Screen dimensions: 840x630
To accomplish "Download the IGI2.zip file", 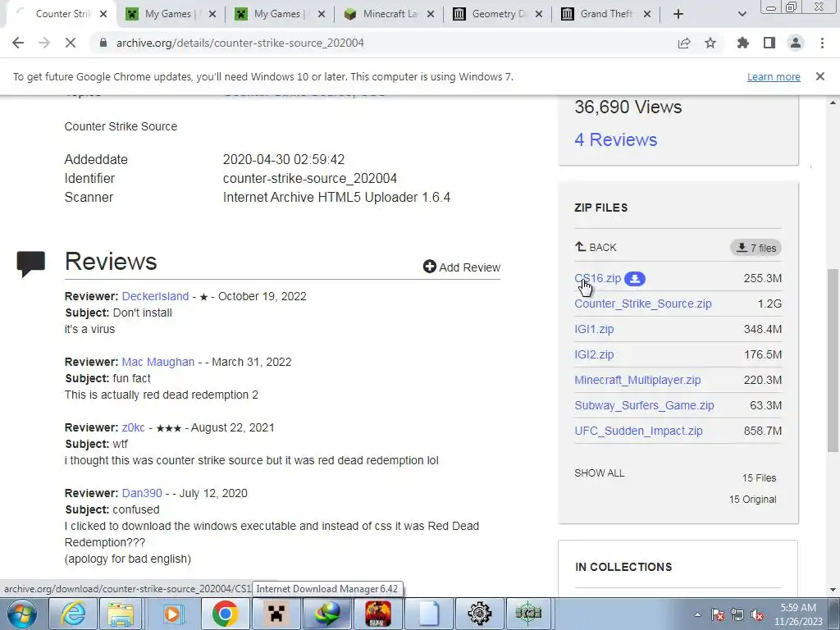I will pyautogui.click(x=594, y=354).
